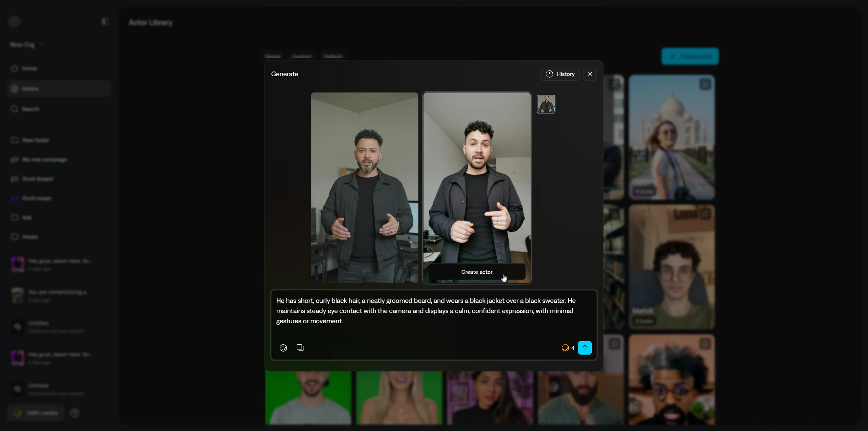This screenshot has height=431, width=868.
Task: Select the Actor Library page heading
Action: [x=151, y=23]
